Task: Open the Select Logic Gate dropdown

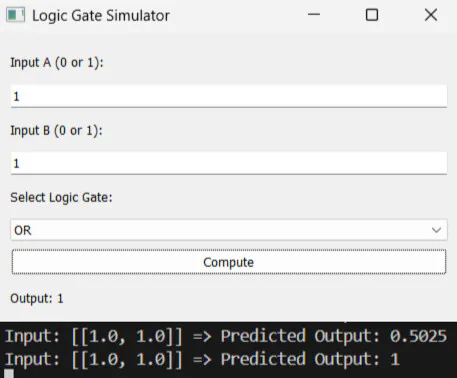Action: [229, 230]
